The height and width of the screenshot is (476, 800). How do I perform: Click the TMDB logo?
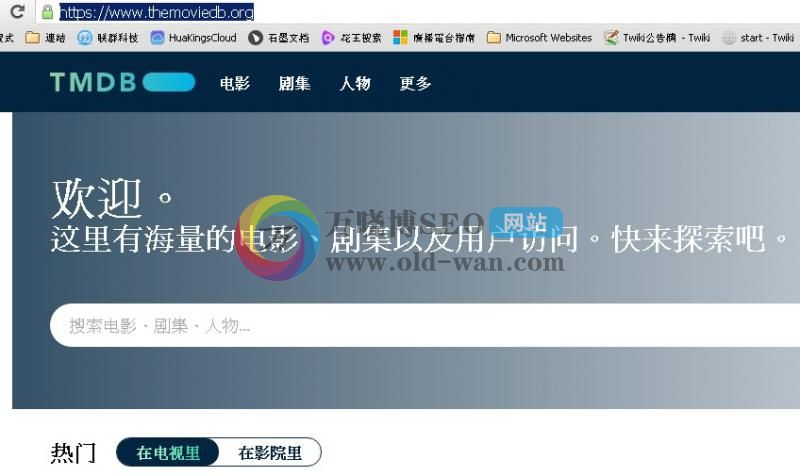[x=122, y=82]
